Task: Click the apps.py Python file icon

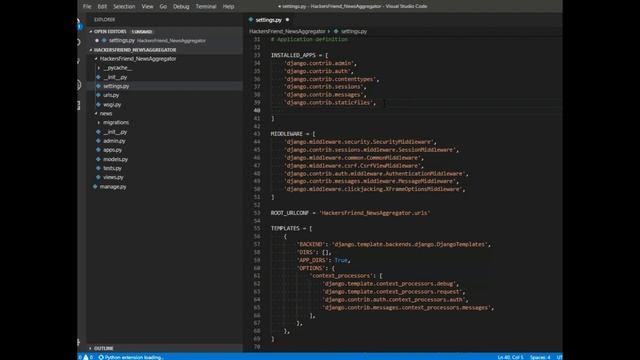Action: [x=98, y=150]
